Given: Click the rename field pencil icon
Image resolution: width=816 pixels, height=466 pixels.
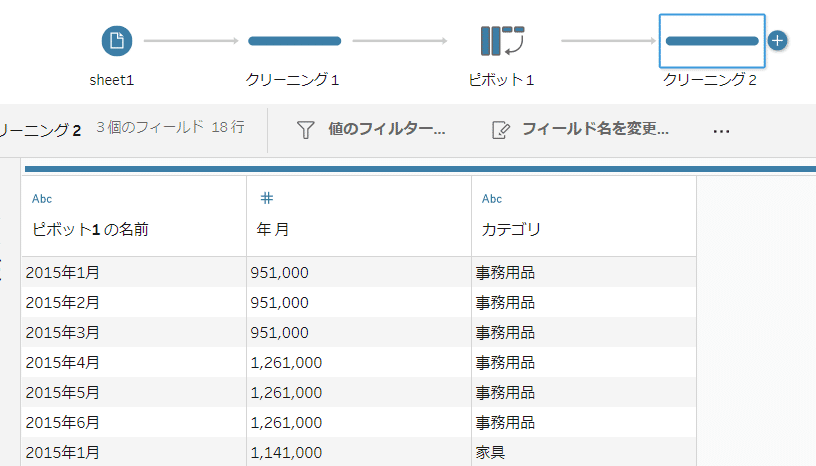Looking at the screenshot, I should (501, 130).
